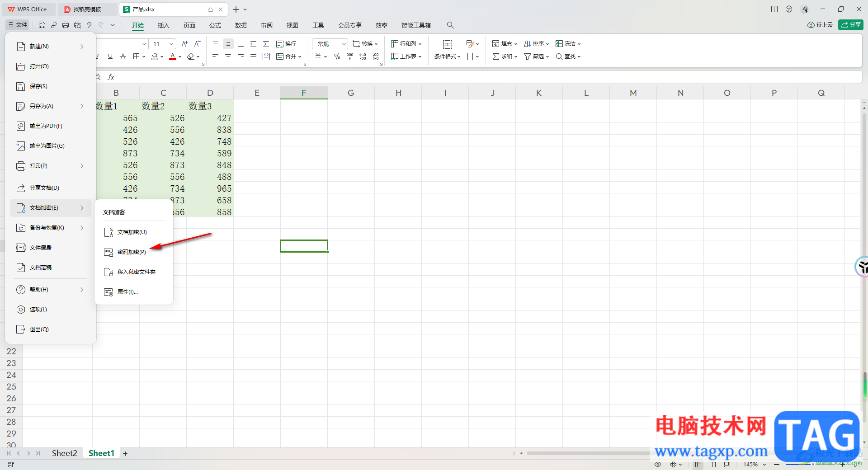The image size is (868, 470).
Task: Click the 分享 green share button
Action: 851,25
